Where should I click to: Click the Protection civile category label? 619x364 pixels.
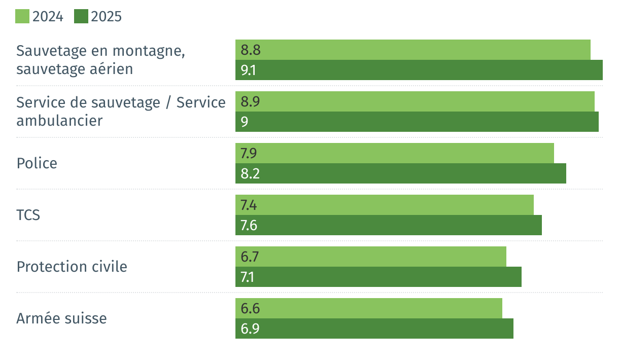point(72,267)
